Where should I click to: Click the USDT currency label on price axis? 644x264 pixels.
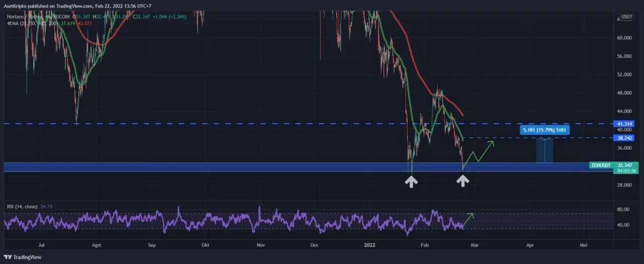tap(626, 17)
